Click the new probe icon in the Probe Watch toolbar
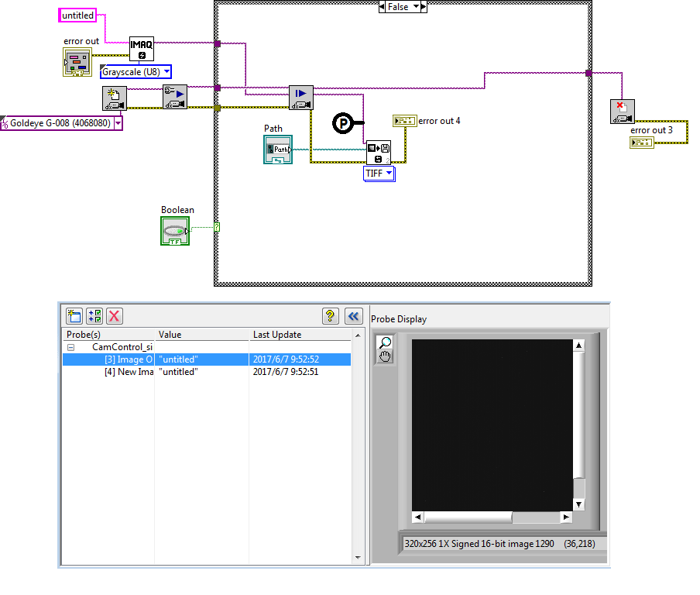This screenshot has width=700, height=595. coord(74,316)
